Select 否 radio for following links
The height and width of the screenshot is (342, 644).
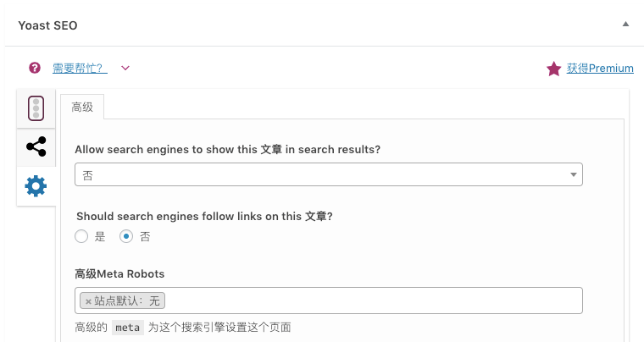pos(126,236)
